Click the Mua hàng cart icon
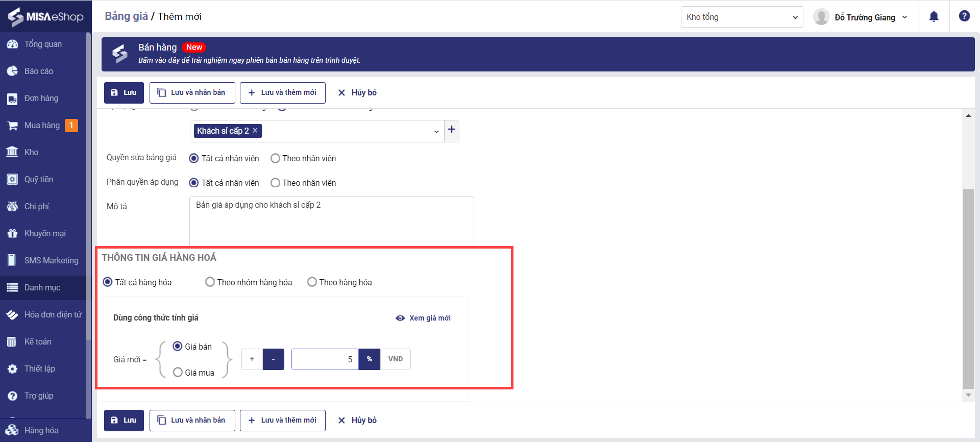Screen dimensions: 980x442 pos(12,126)
